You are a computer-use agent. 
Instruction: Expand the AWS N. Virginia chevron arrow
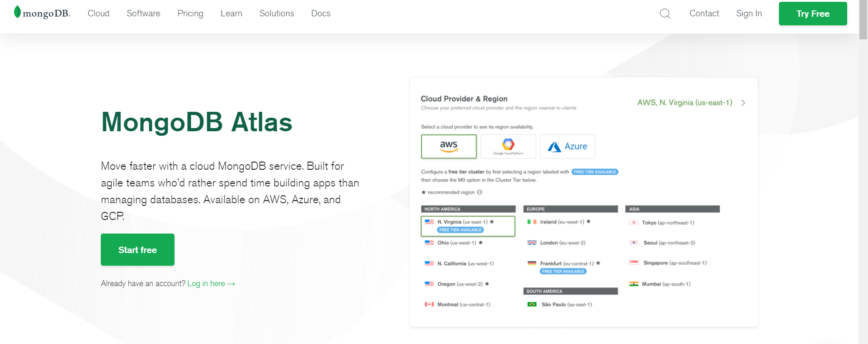pyautogui.click(x=743, y=103)
